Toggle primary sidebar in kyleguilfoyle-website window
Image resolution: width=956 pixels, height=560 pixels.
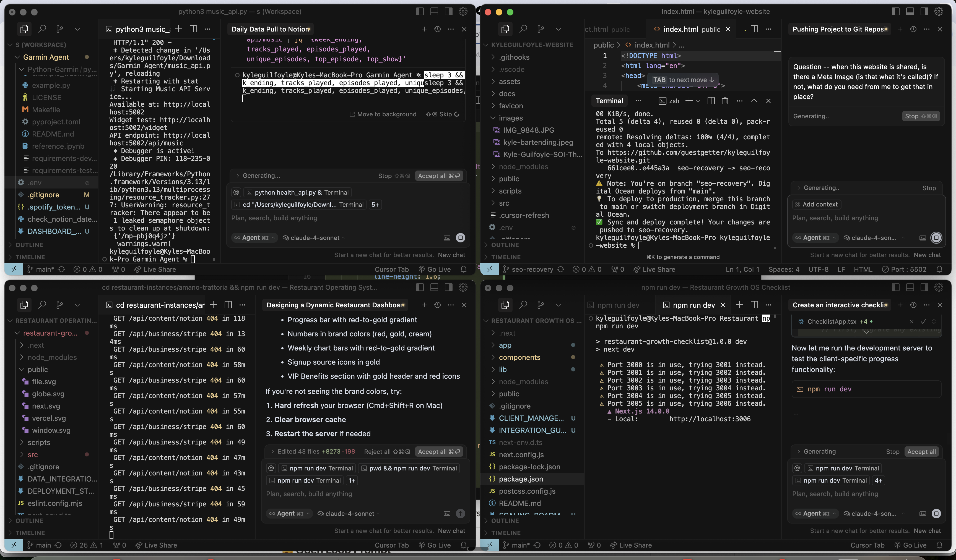point(895,11)
